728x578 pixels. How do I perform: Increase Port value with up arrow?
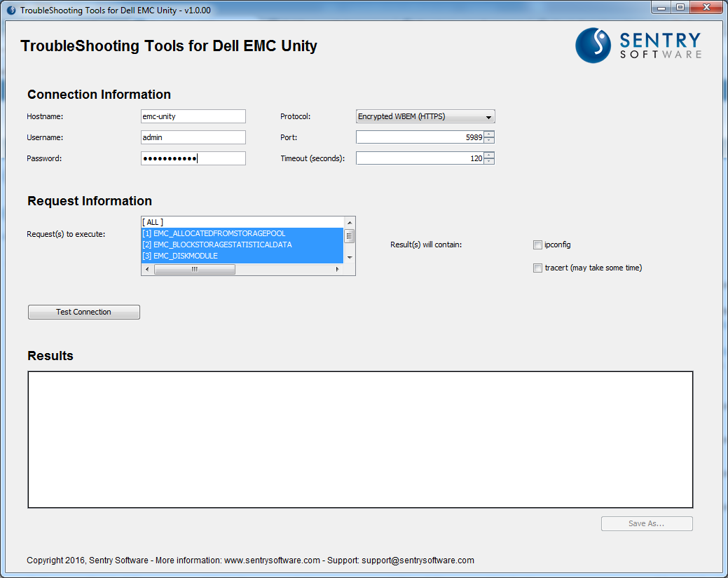pyautogui.click(x=489, y=135)
